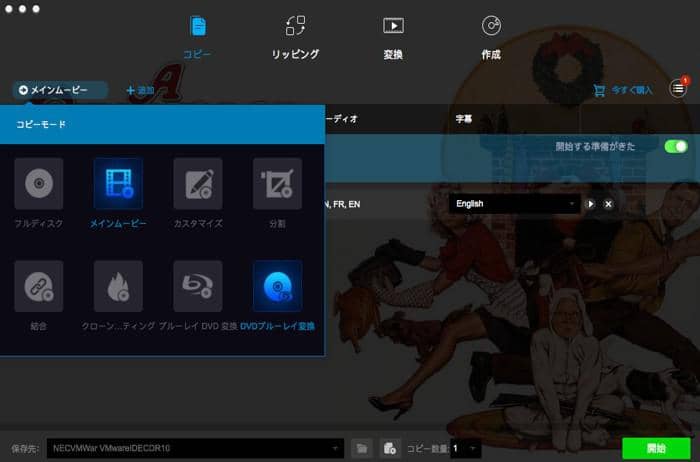Switch to the リッピング (Ripper) tab
The height and width of the screenshot is (462, 700).
pyautogui.click(x=295, y=37)
